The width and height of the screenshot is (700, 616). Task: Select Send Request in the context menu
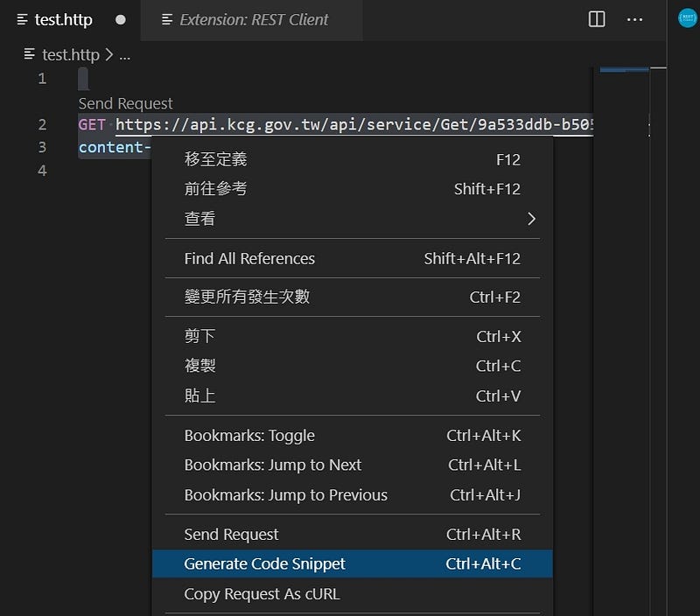coord(231,535)
